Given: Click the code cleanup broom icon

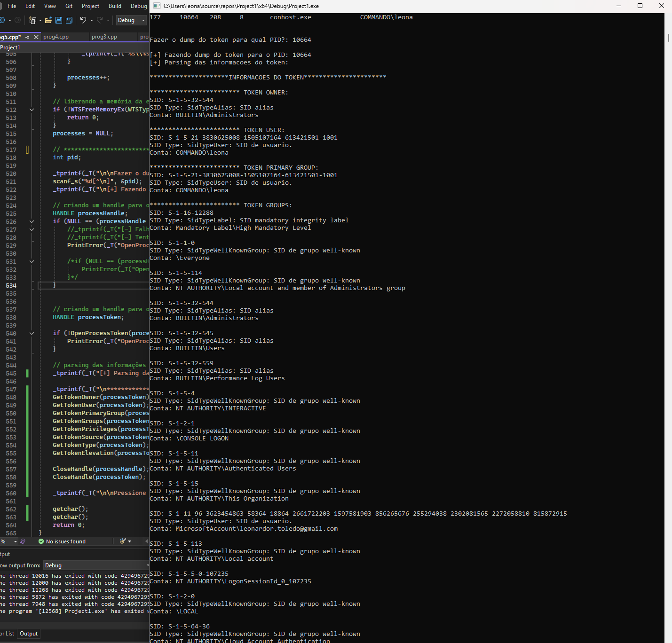Looking at the screenshot, I should point(123,541).
